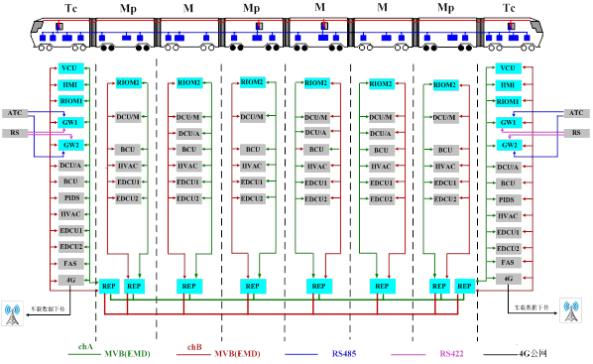Click the 4G公网 legend label
Image resolution: width=593 pixels, height=364 pixels.
click(533, 354)
